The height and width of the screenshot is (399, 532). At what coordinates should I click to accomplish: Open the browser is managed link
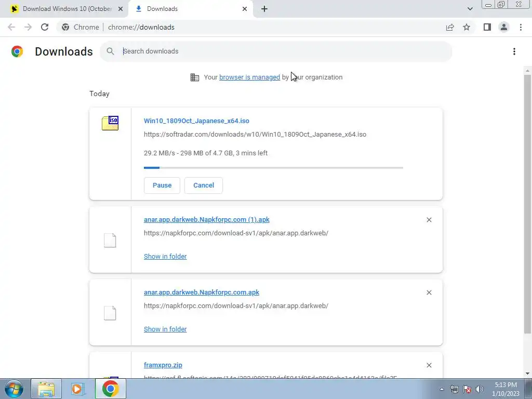coord(249,77)
